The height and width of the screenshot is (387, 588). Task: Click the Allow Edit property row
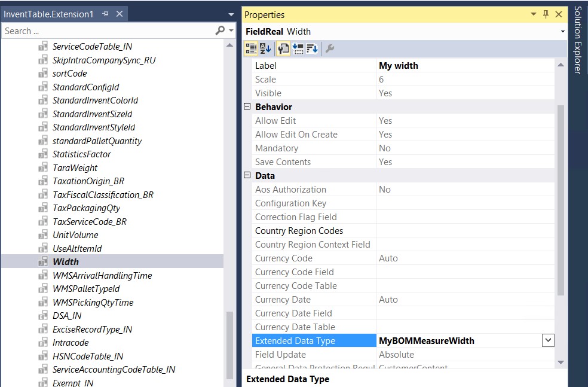click(403, 120)
